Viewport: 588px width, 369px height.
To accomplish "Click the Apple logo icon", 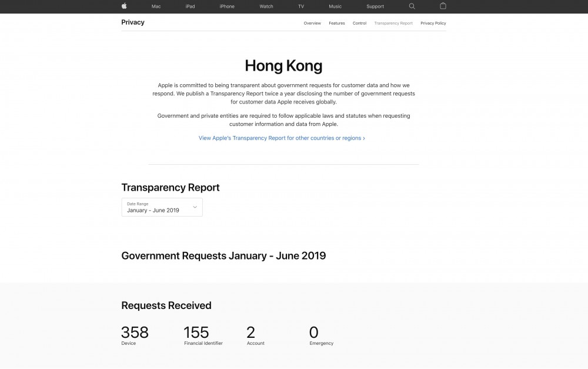I will pyautogui.click(x=124, y=6).
